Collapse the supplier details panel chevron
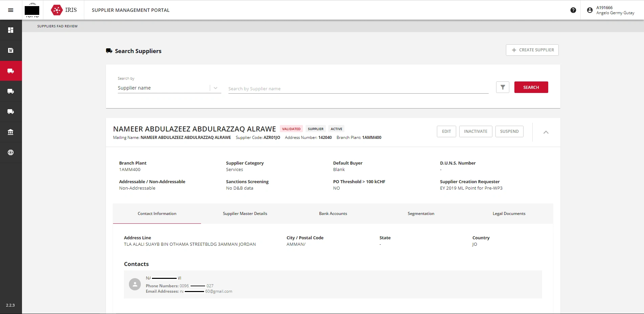The image size is (644, 314). (x=546, y=132)
